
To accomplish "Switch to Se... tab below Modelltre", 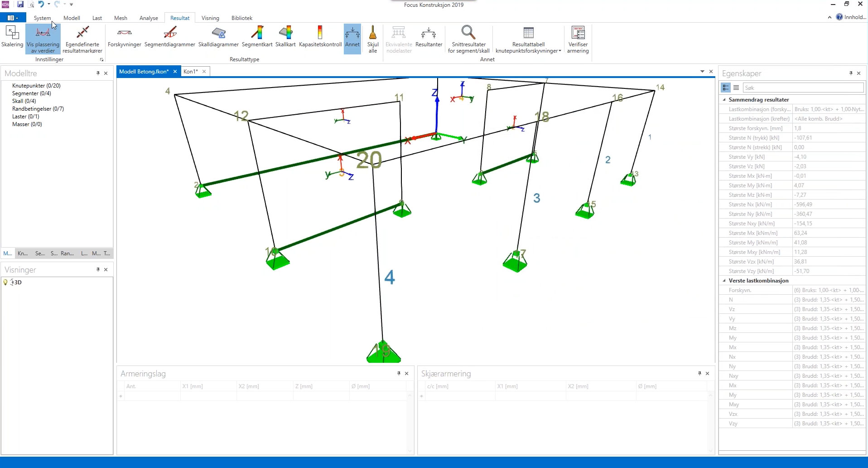I will (40, 253).
